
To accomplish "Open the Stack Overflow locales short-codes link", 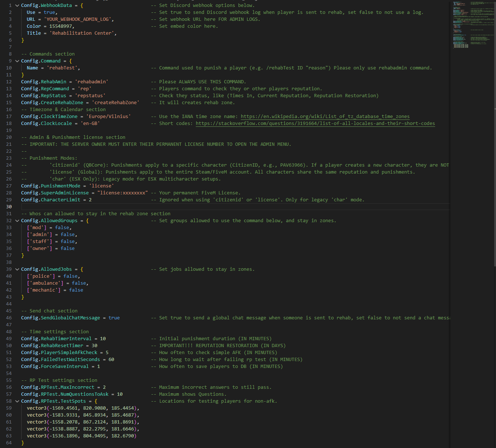I will point(315,124).
